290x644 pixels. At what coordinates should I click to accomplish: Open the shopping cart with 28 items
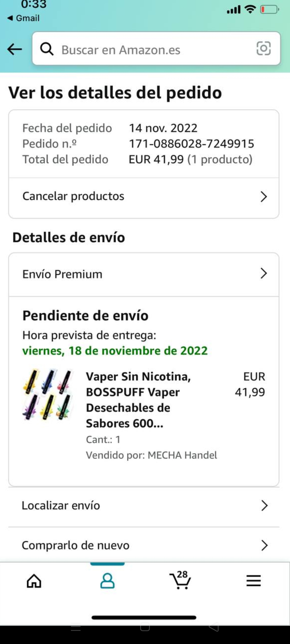180,580
